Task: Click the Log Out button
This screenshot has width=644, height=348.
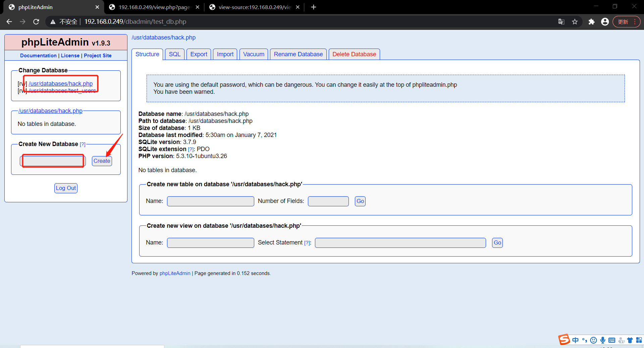Action: coord(66,188)
